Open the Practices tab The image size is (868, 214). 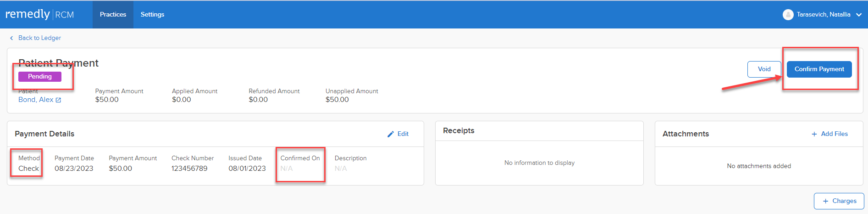coord(113,14)
